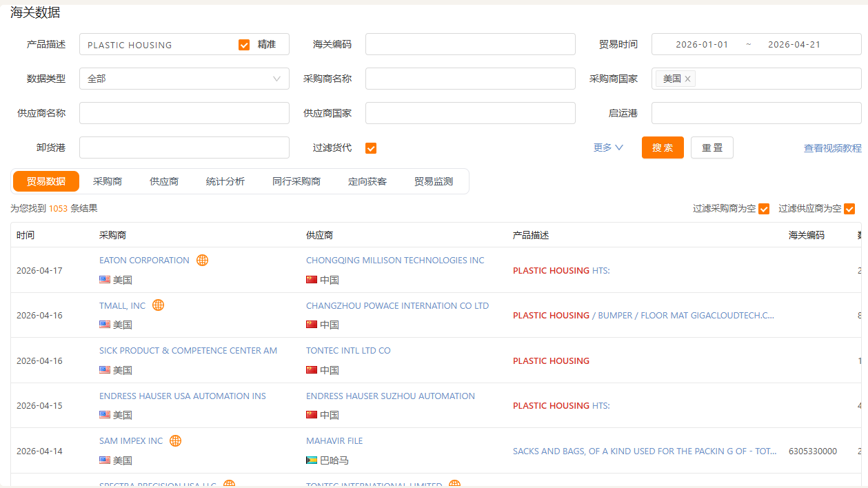
Task: Open supplier TONTEC INTL LTD CO
Action: point(348,350)
